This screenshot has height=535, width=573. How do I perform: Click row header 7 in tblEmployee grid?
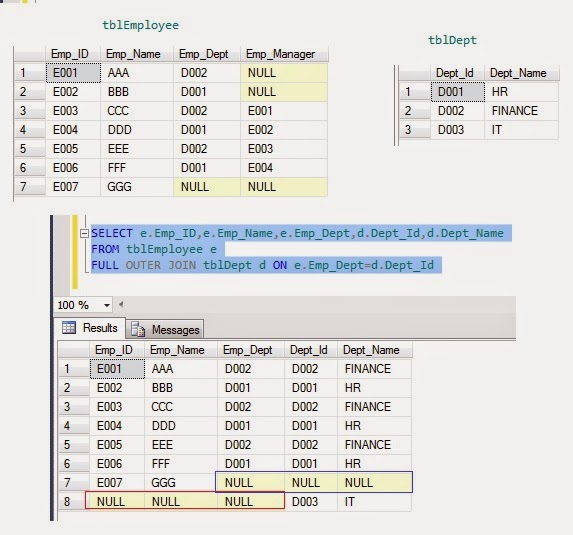coord(30,187)
